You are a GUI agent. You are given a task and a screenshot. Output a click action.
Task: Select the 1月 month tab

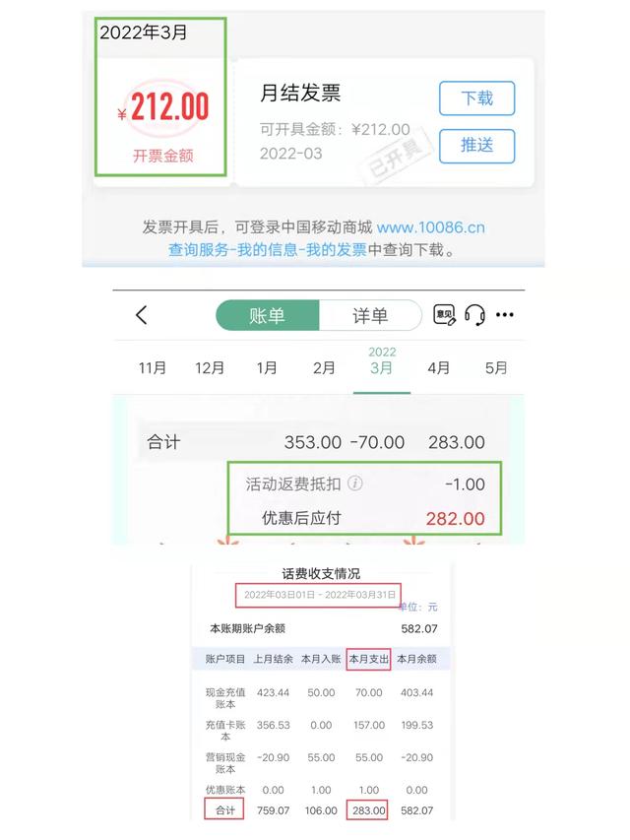pos(267,368)
